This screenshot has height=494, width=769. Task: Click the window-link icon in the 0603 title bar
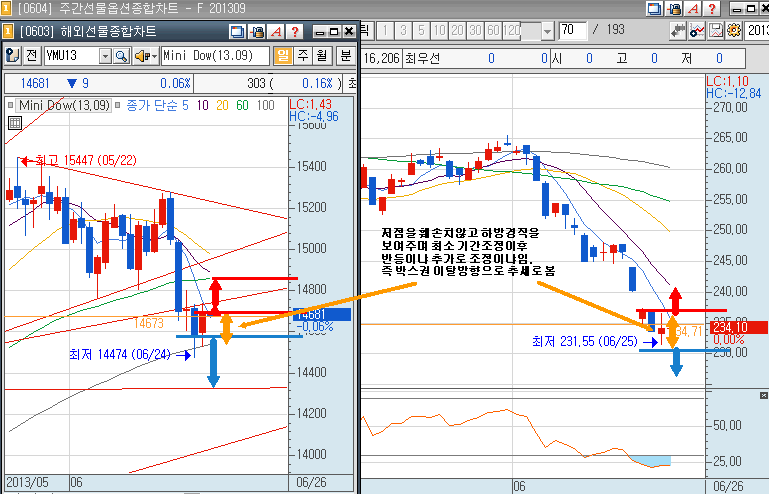click(x=237, y=32)
